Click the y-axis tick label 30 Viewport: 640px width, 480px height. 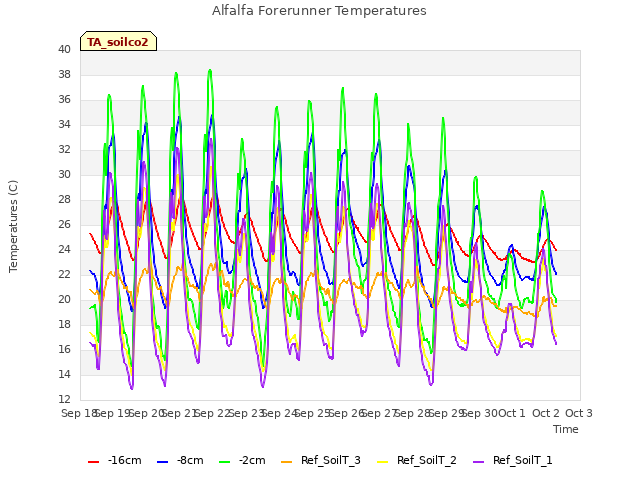(64, 174)
